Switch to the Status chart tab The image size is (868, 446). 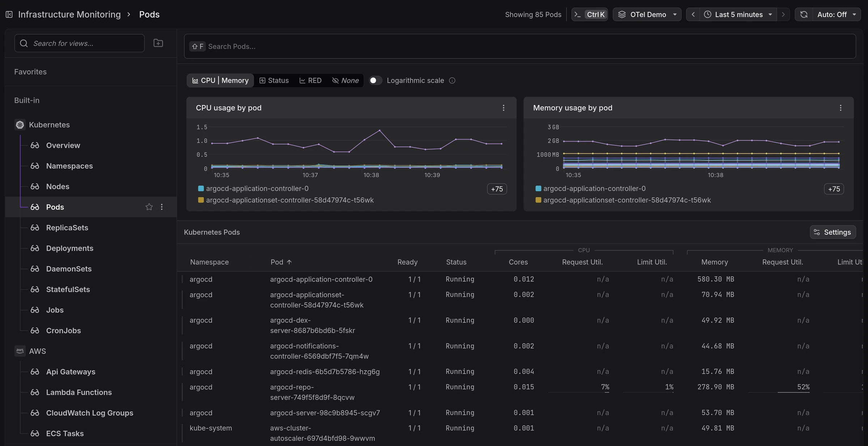click(x=274, y=80)
